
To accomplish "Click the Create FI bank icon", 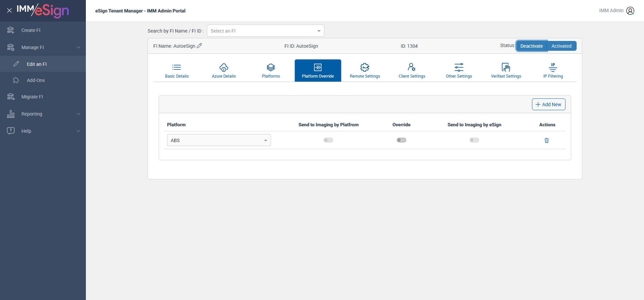I will pyautogui.click(x=11, y=30).
